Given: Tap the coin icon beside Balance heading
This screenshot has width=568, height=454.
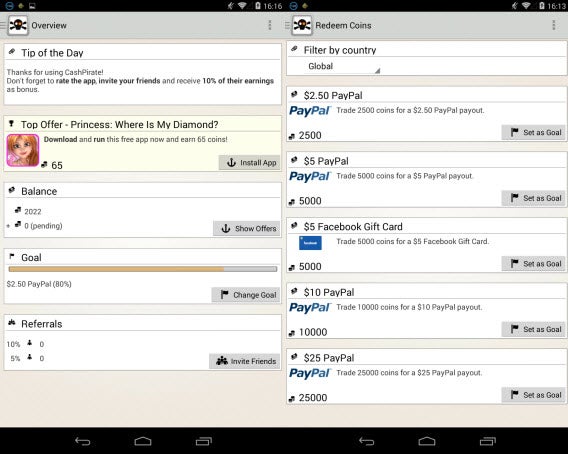Looking at the screenshot, I should click(12, 190).
